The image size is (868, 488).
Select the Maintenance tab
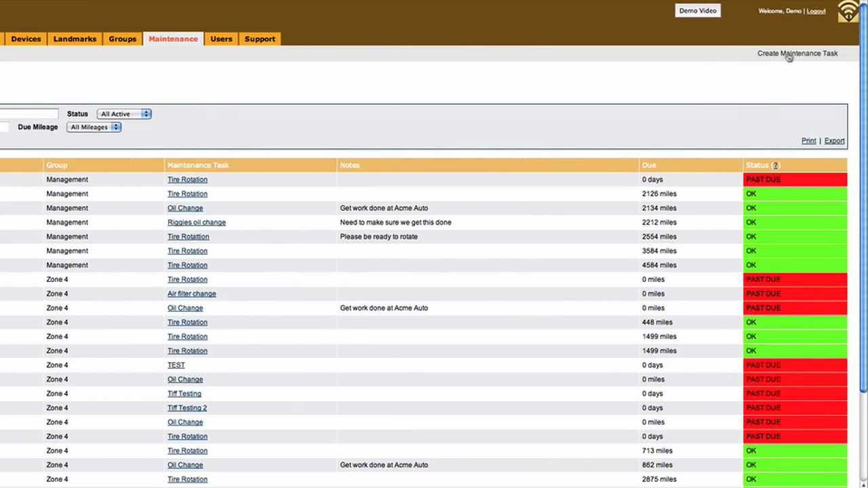coord(173,39)
